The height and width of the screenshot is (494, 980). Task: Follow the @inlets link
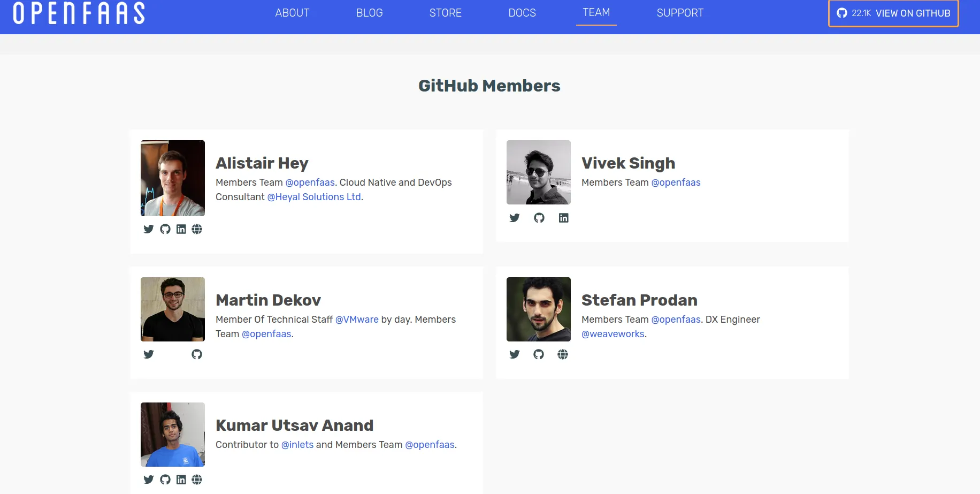(297, 445)
